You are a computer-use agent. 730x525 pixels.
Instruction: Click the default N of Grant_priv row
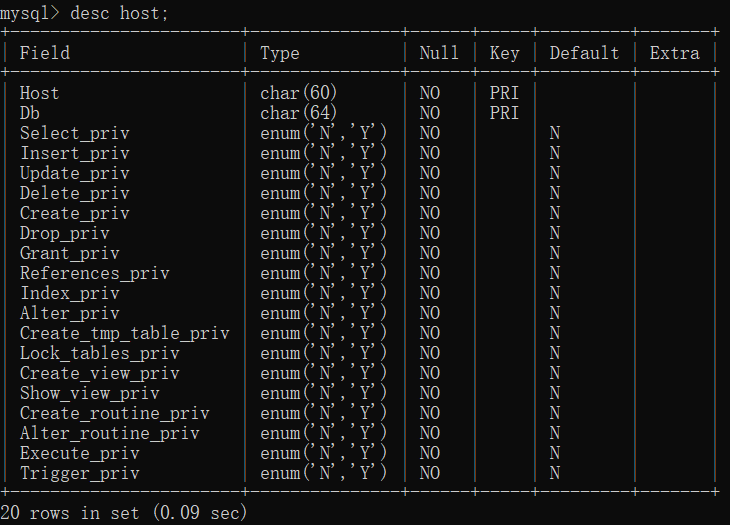(x=554, y=253)
